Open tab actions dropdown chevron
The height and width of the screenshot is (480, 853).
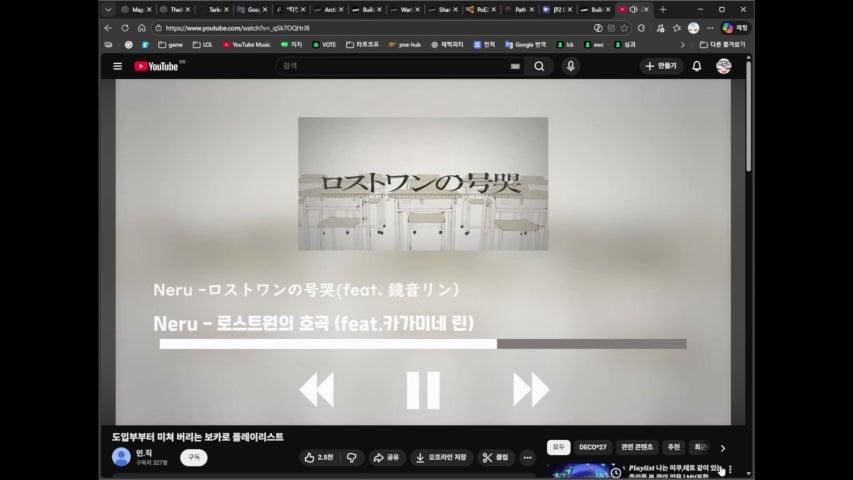pos(108,10)
